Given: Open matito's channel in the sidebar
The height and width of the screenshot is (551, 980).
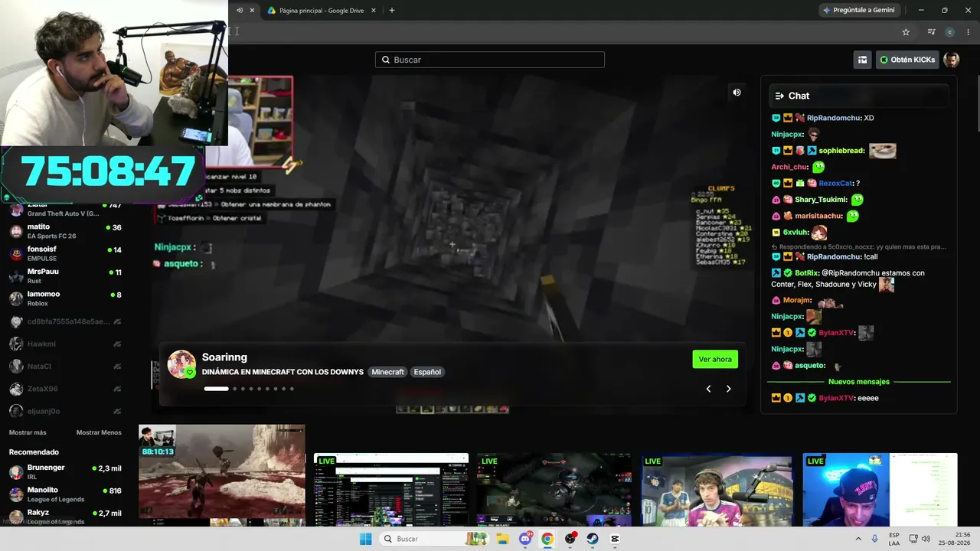Looking at the screenshot, I should click(x=65, y=231).
